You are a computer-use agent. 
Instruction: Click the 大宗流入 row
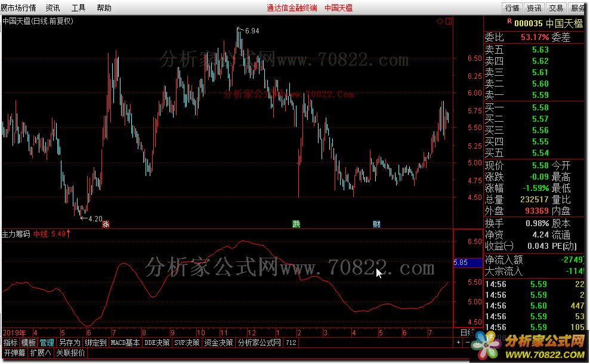tap(535, 271)
